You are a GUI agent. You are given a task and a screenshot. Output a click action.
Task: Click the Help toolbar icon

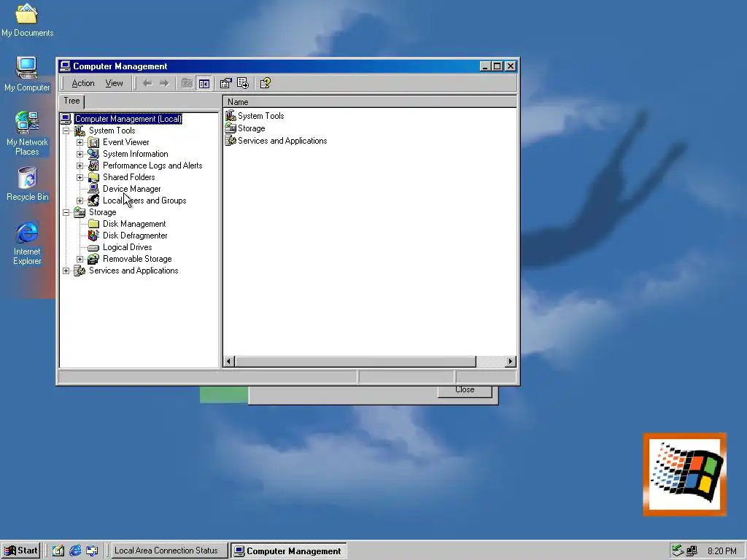[x=266, y=83]
